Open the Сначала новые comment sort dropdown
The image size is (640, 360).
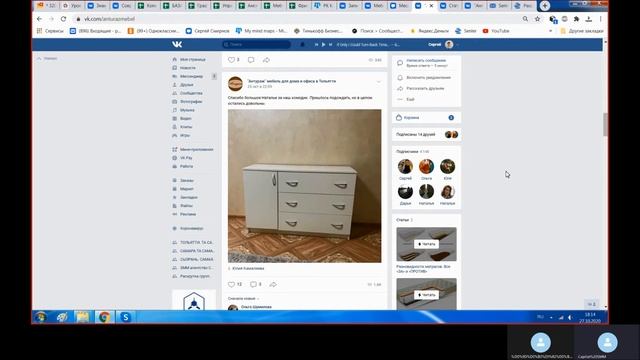[243, 299]
